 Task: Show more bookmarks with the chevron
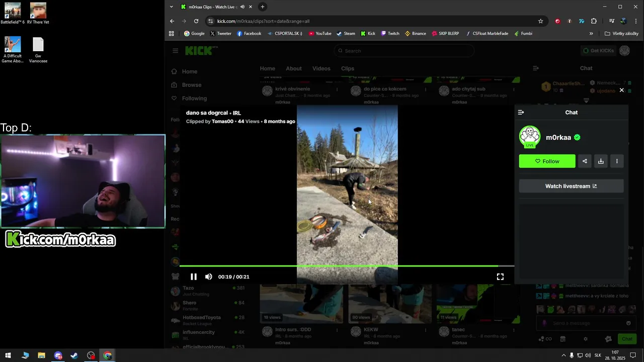point(591,34)
